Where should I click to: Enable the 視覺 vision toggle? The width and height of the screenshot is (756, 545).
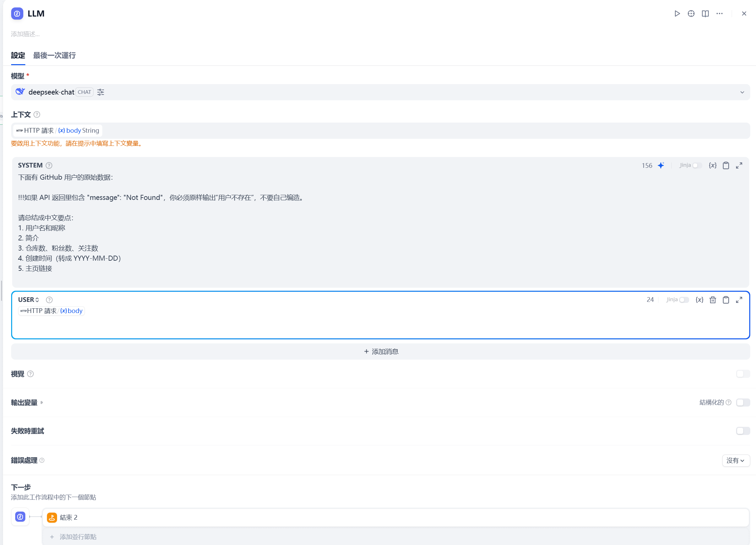743,374
